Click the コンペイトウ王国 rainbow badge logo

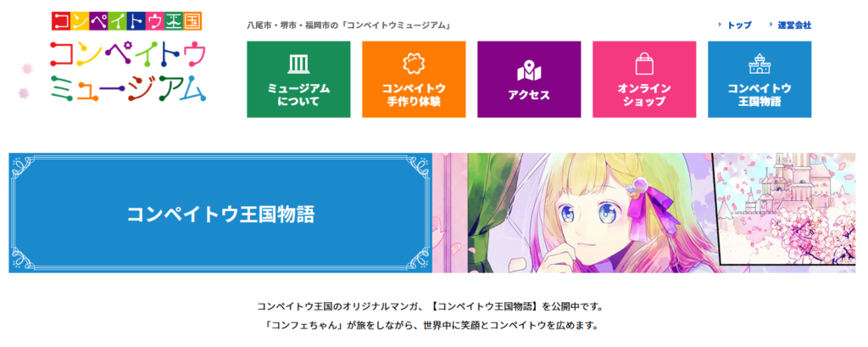127,21
